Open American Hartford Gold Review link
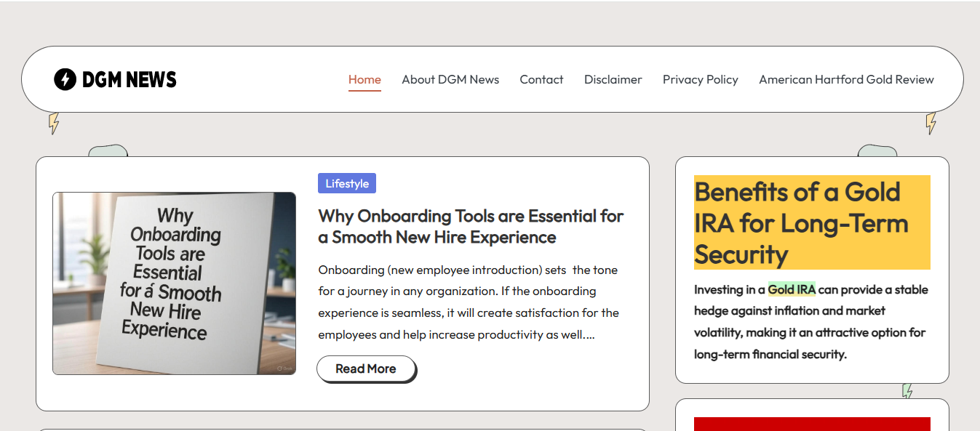Screen dimensions: 980x431 tap(846, 79)
